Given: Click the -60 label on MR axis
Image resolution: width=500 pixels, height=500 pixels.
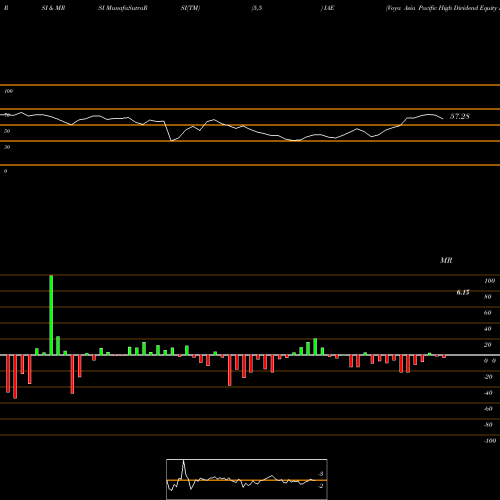Looking at the screenshot, I should [x=488, y=409].
